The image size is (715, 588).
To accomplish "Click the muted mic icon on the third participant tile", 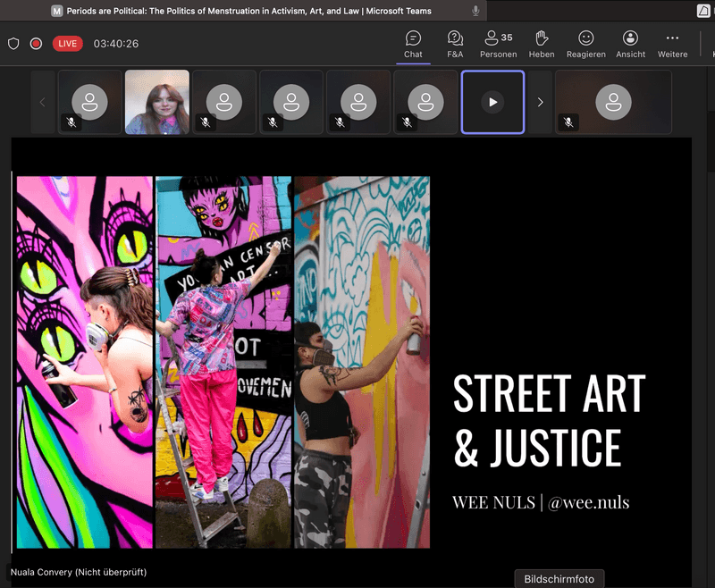I will [x=206, y=122].
